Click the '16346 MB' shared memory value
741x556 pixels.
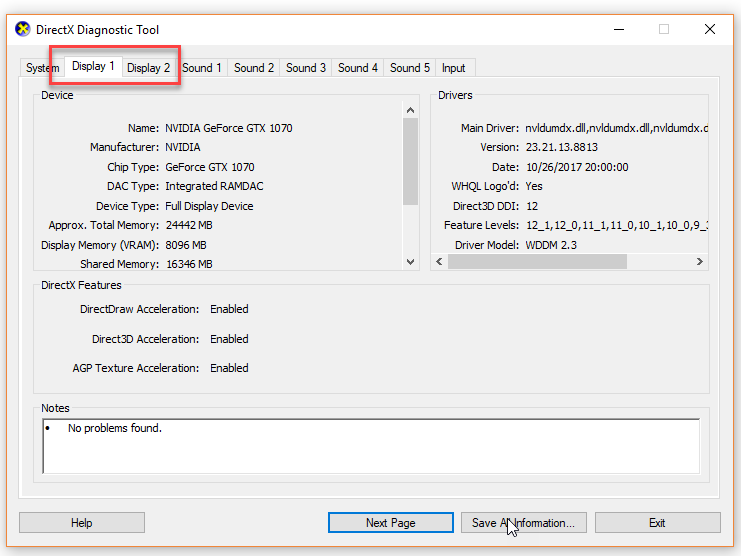(189, 264)
